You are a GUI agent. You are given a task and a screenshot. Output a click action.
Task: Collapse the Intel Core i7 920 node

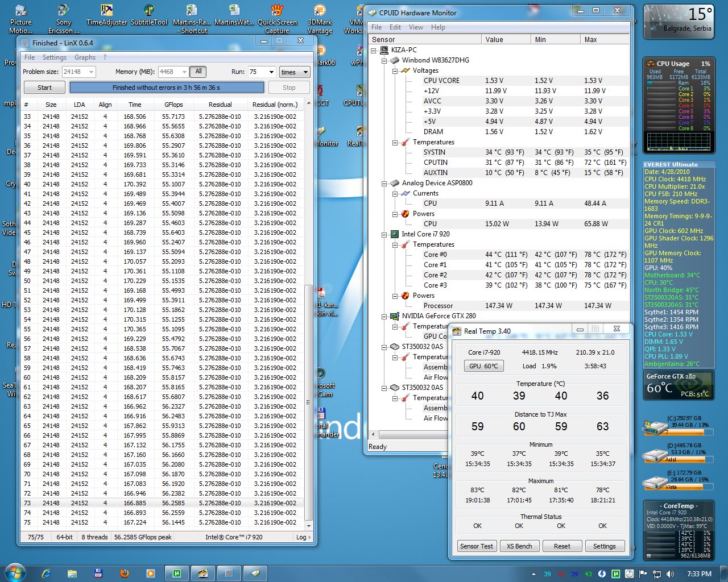[x=384, y=234]
